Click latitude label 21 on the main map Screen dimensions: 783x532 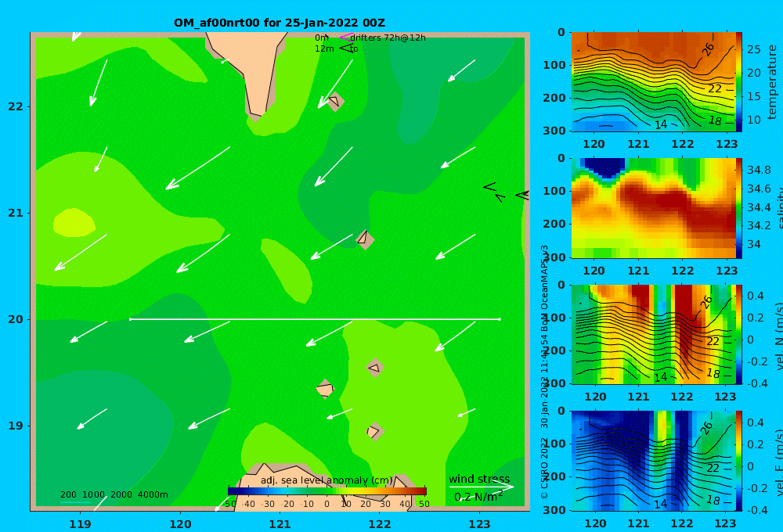(16, 213)
